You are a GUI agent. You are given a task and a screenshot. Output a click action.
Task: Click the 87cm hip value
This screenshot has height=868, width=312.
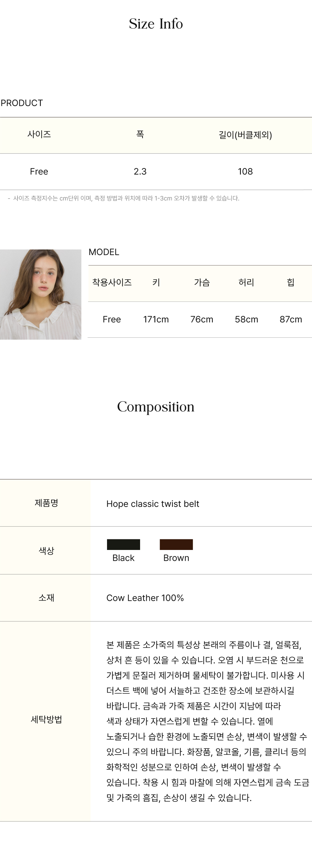291,319
